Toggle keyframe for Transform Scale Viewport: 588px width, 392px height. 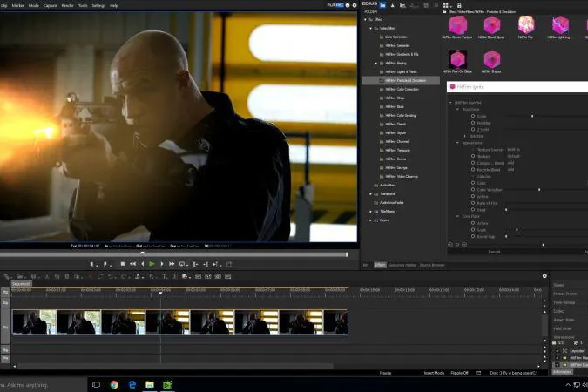tap(473, 116)
